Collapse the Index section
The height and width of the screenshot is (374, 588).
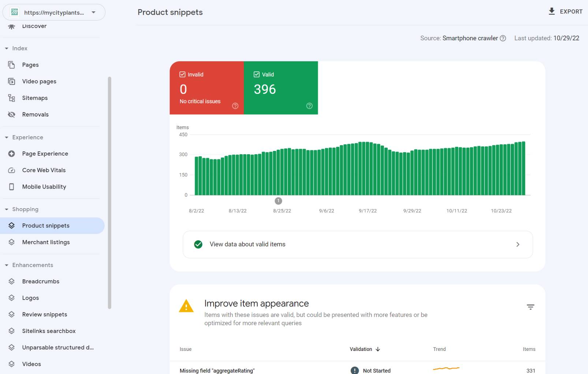coord(7,48)
